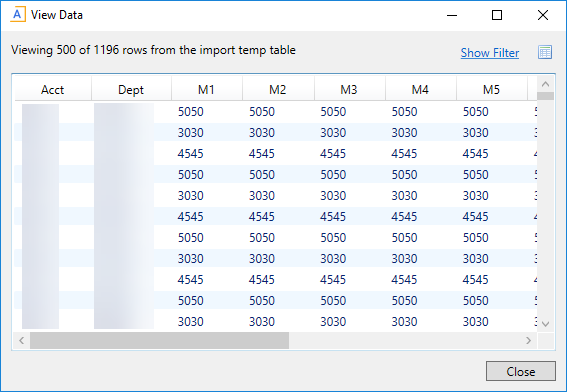Click the vertical scrollbar thumb
Viewport: 567px width, 392px height.
click(545, 96)
